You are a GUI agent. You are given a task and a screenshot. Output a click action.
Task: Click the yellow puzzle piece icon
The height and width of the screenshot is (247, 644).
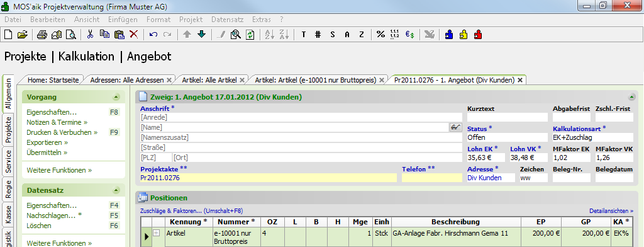464,35
